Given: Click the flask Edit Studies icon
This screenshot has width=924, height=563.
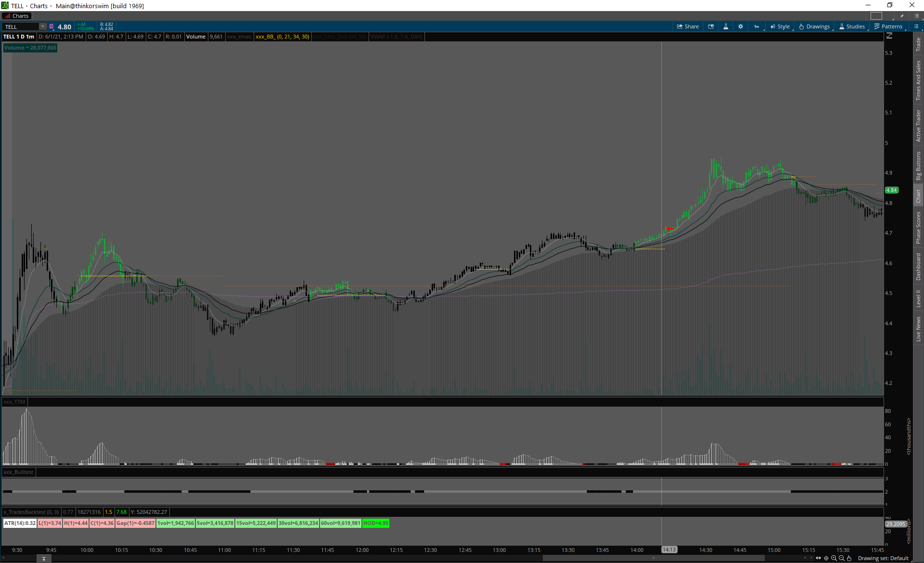Looking at the screenshot, I should coord(726,26).
